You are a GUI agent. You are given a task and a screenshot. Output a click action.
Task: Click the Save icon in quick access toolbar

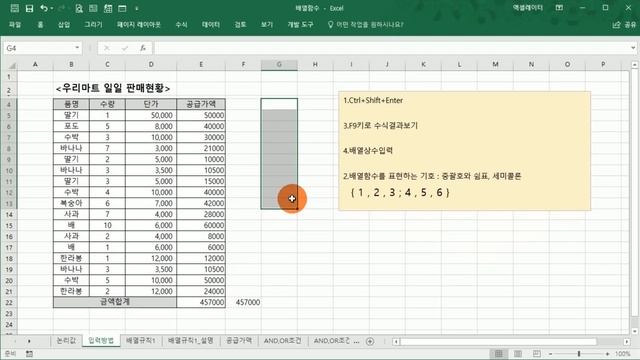point(29,8)
